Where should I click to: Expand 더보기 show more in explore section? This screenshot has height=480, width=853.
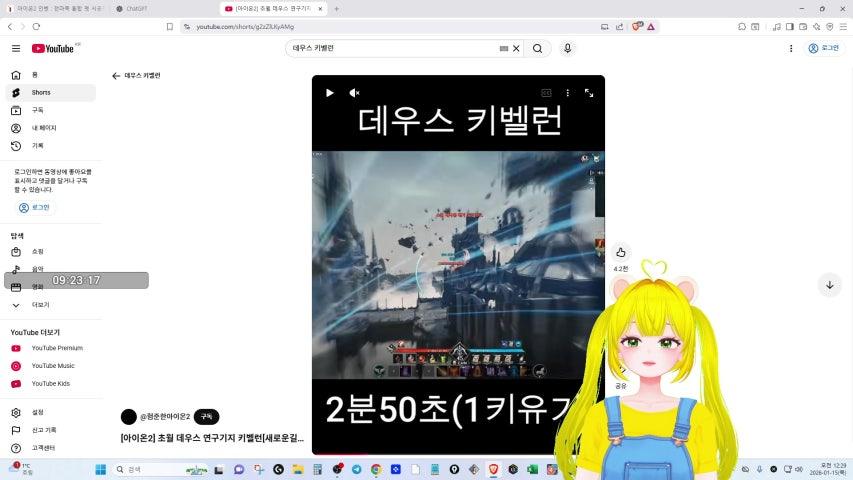tap(51, 305)
